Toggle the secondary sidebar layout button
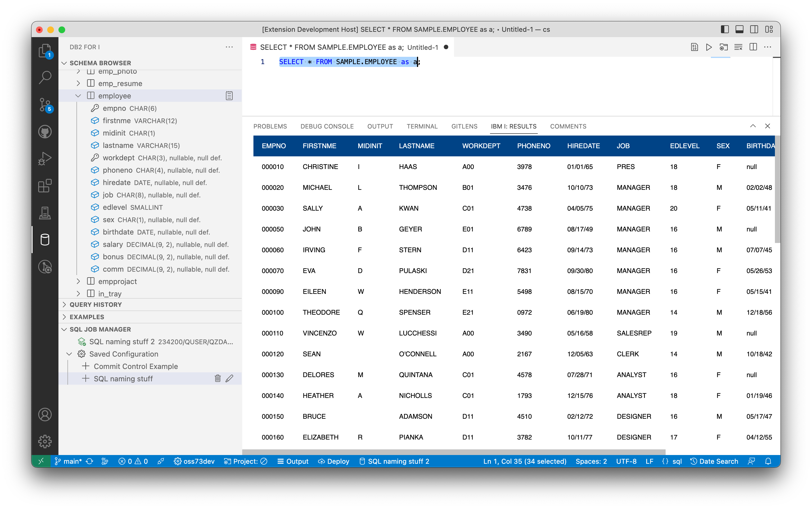812x509 pixels. 754,30
